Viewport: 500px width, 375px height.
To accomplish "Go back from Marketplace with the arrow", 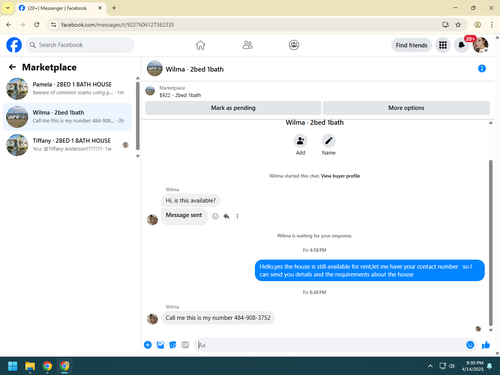I will click(13, 67).
